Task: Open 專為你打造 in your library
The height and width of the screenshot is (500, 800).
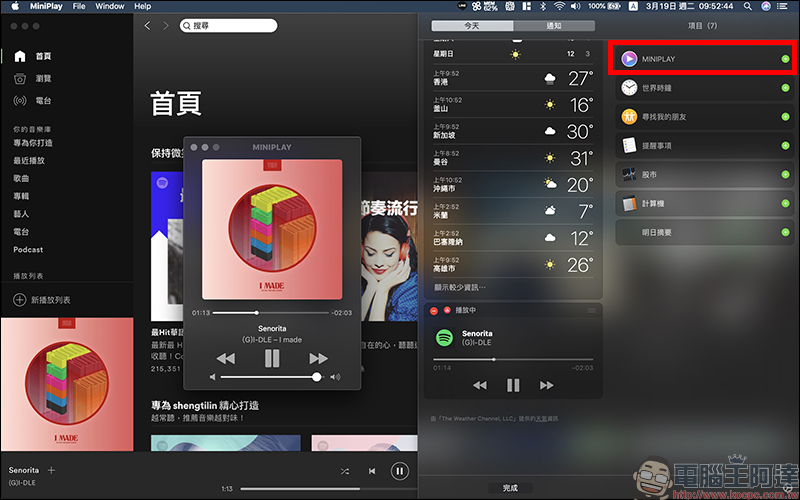Action: (33, 143)
